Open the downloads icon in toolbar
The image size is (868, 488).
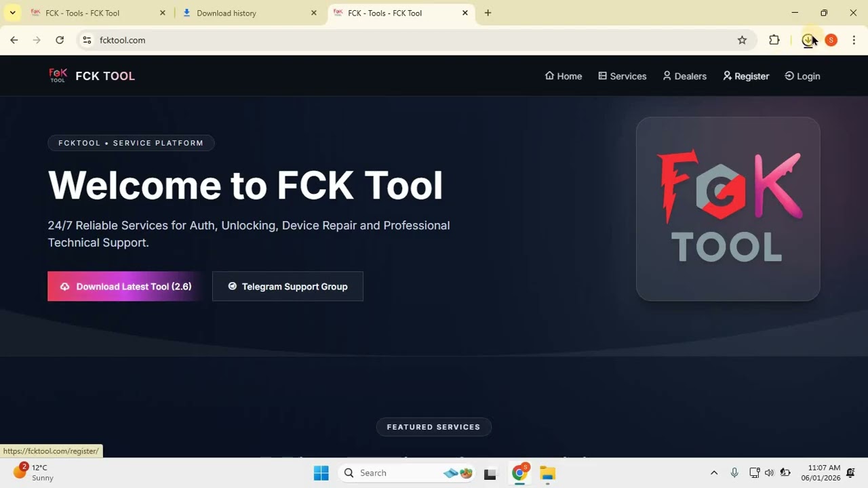coord(808,40)
